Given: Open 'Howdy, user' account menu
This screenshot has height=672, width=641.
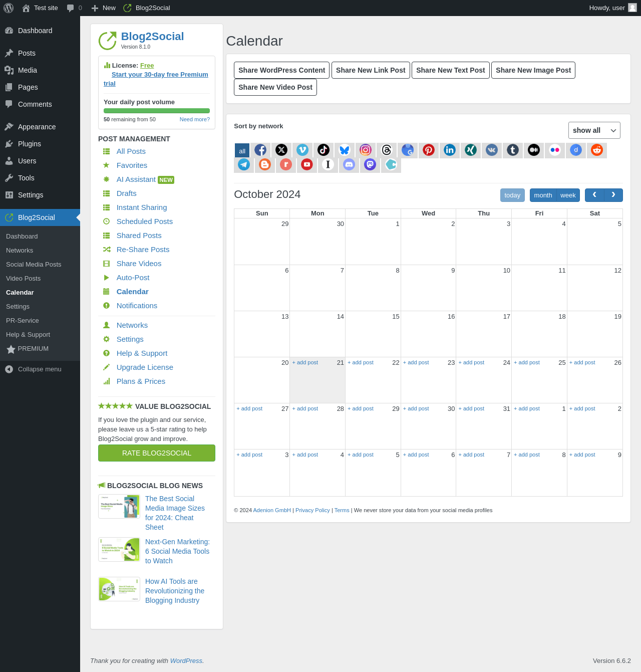Looking at the screenshot, I should [x=613, y=8].
